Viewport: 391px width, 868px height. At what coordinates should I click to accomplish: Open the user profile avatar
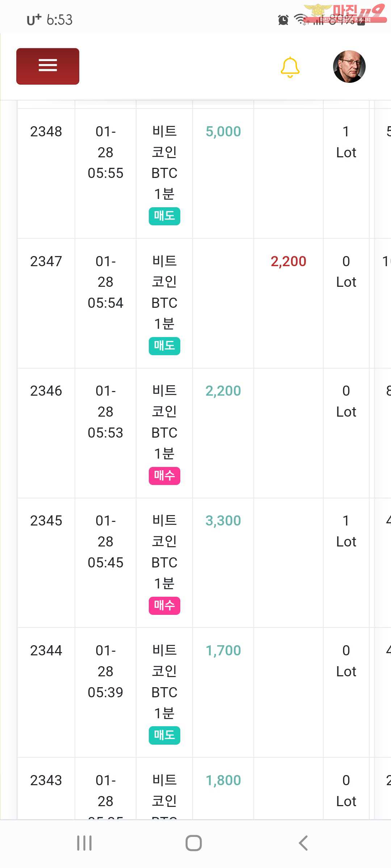(349, 67)
